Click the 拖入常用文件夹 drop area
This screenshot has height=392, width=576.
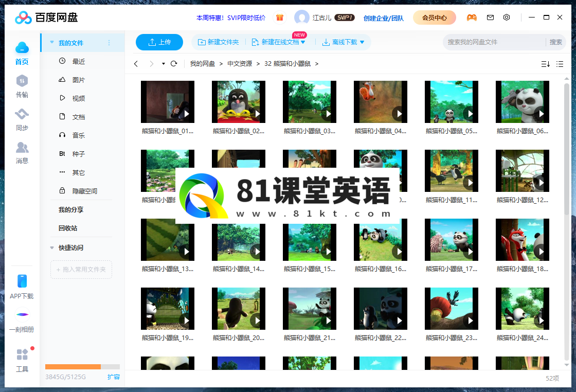point(81,269)
